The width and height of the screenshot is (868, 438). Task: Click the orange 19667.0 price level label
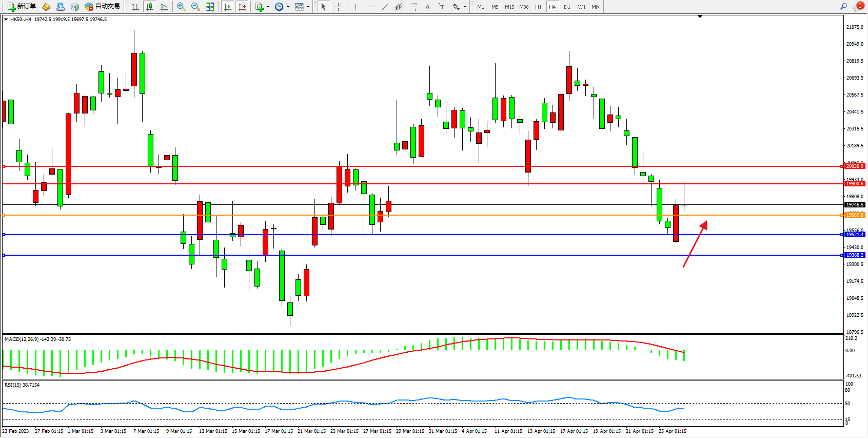click(x=855, y=215)
